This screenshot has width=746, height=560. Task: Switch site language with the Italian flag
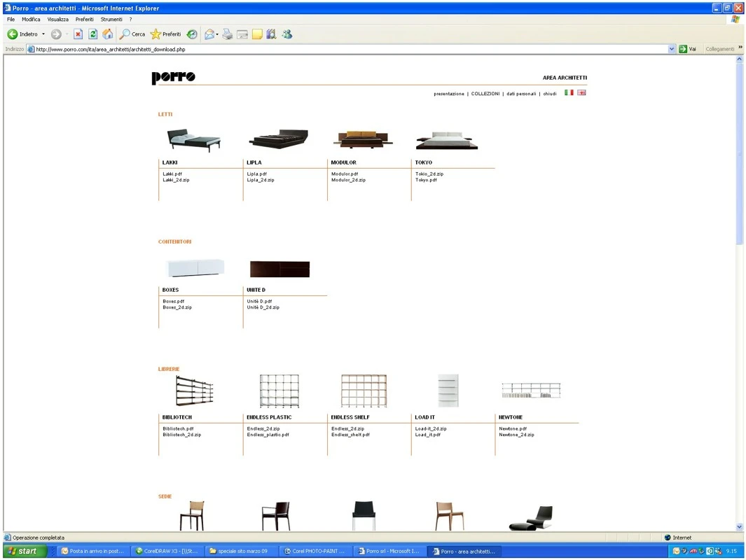(569, 92)
